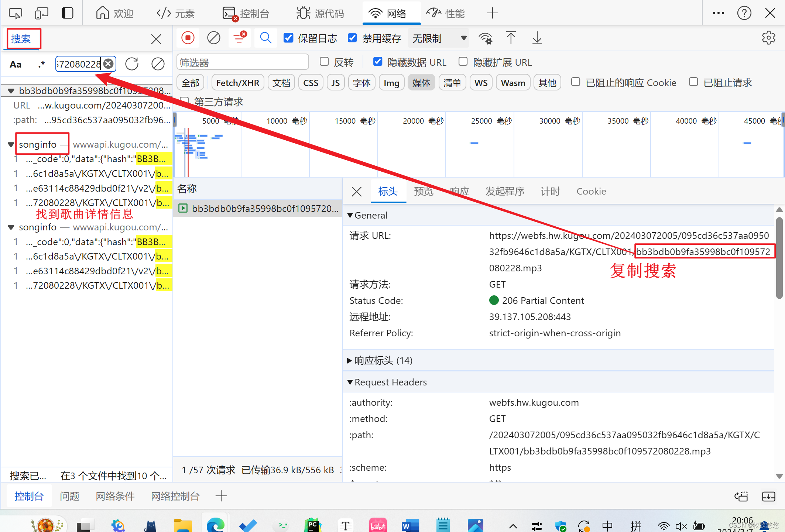The width and height of the screenshot is (785, 532).
Task: Toggle Hide extension URLs (隐藏扩展 URL) checkbox
Action: [x=463, y=61]
